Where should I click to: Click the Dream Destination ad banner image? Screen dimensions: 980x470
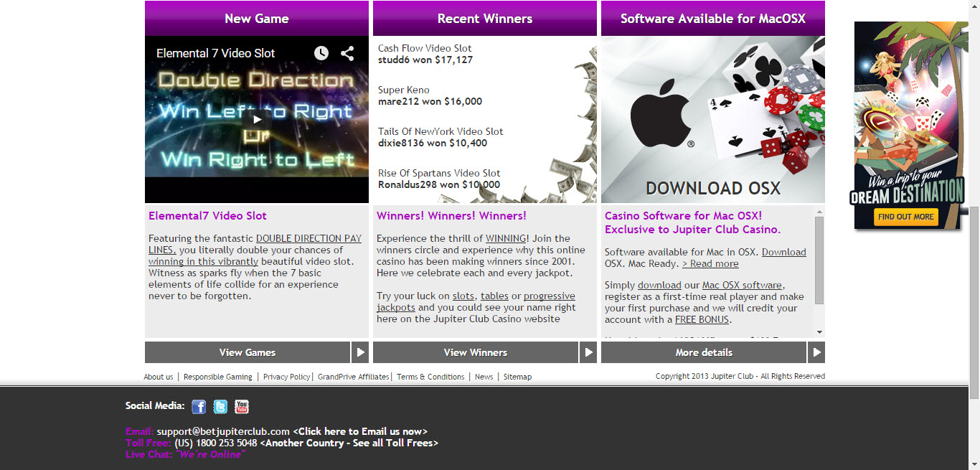(910, 126)
